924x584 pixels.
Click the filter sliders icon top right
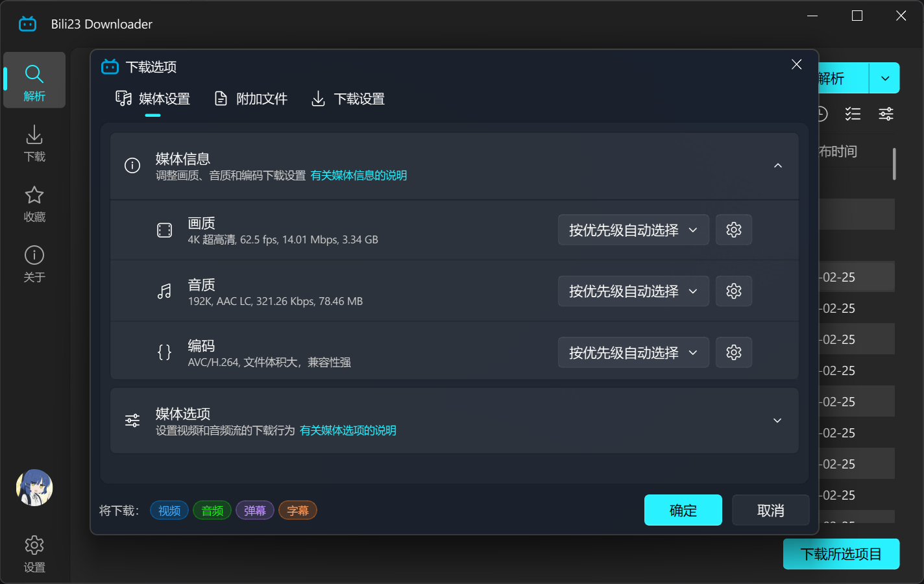tap(886, 114)
